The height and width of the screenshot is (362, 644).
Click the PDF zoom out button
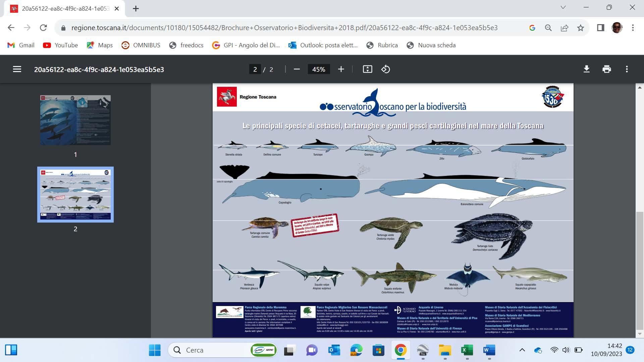click(297, 69)
